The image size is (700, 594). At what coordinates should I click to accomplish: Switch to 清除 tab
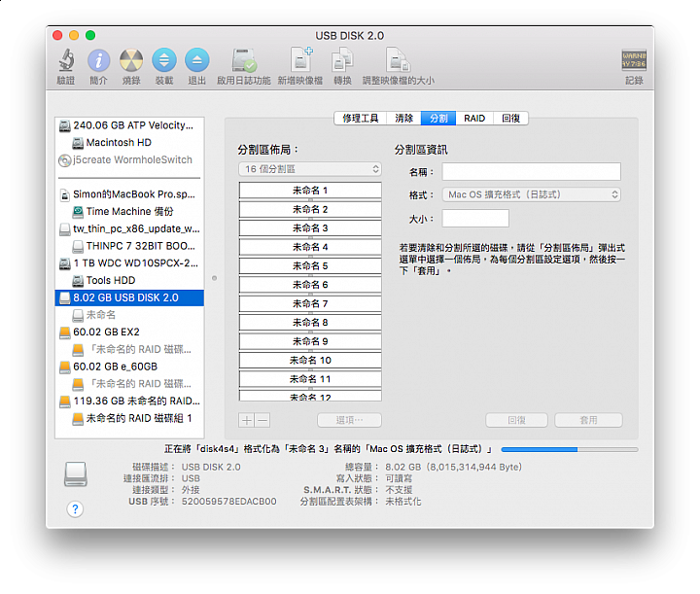click(403, 119)
